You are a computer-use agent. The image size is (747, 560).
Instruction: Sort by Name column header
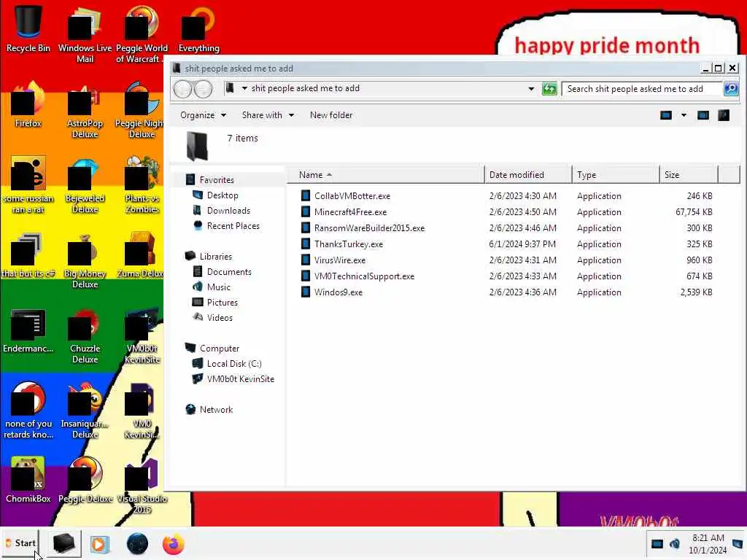pos(385,175)
